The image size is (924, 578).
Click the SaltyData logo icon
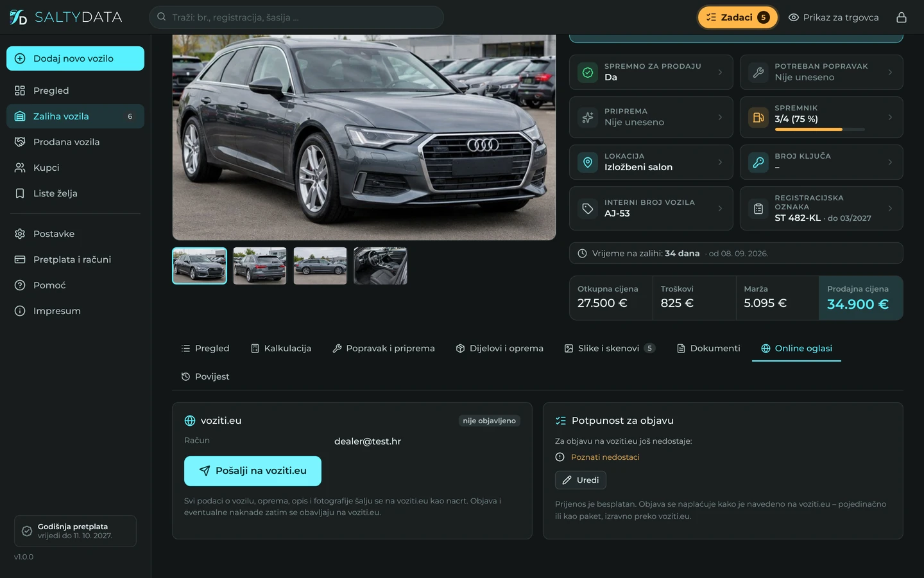tap(18, 17)
